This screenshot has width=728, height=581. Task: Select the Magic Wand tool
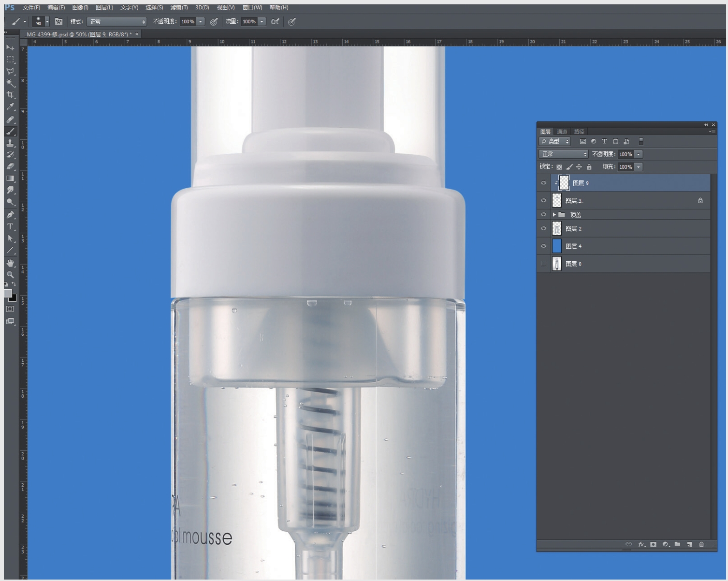tap(10, 83)
